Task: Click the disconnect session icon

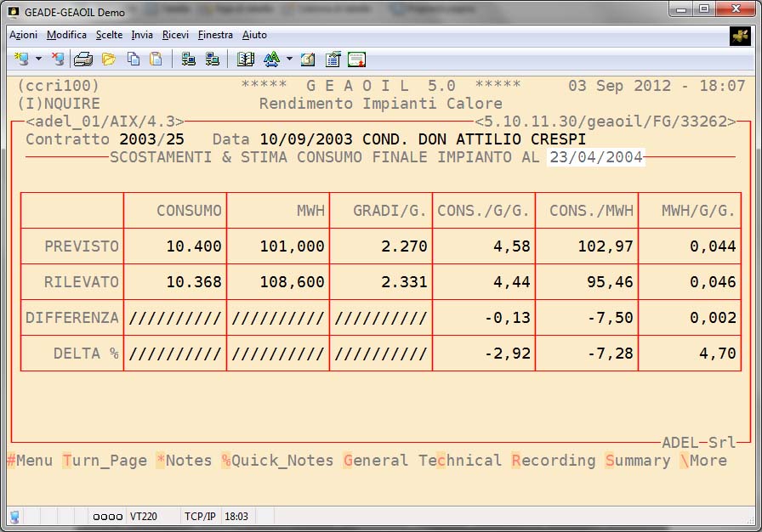Action: pyautogui.click(x=58, y=59)
